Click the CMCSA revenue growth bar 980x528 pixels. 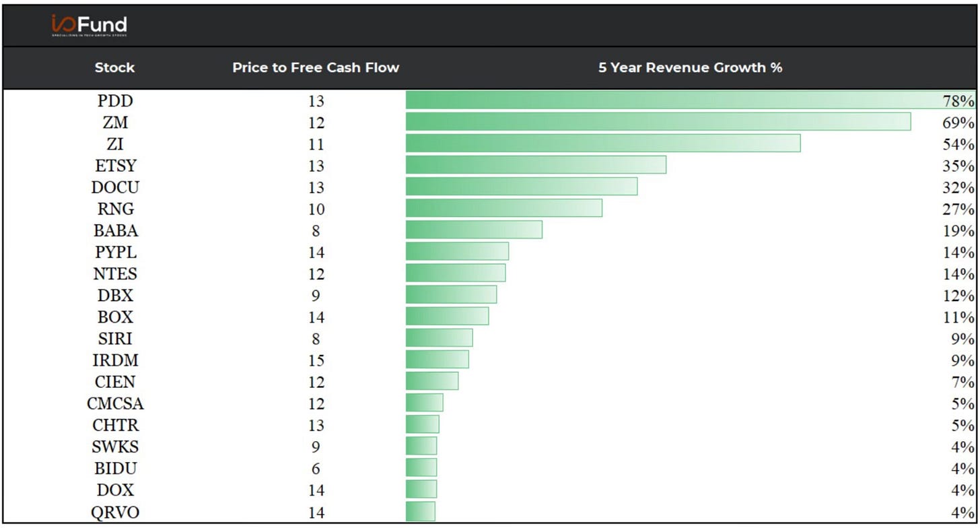[x=424, y=402]
